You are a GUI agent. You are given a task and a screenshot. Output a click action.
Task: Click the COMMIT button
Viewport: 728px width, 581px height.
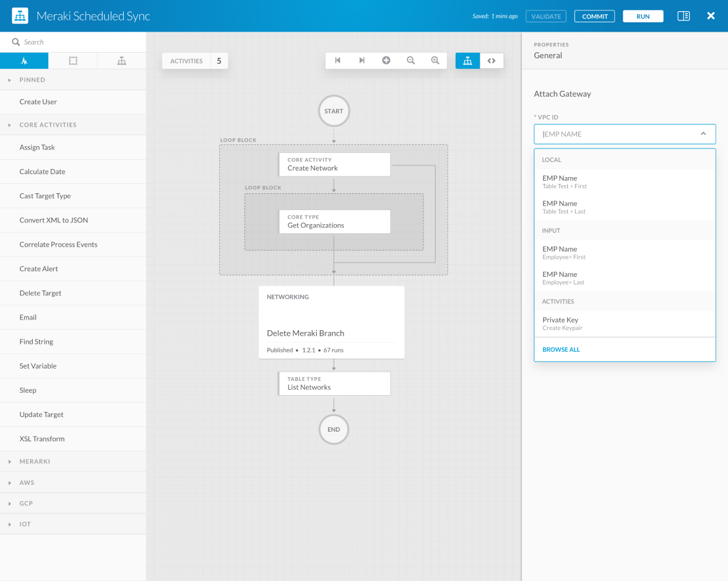594,17
